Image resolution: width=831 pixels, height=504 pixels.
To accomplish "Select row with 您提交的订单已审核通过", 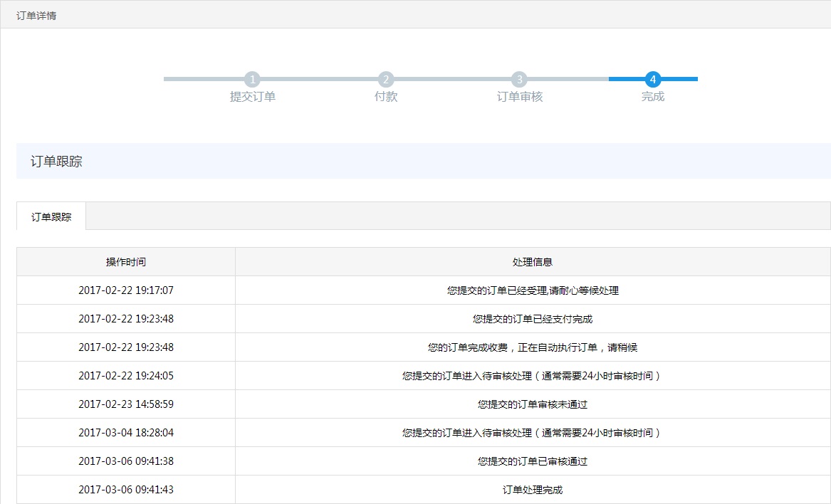I will tap(533, 461).
